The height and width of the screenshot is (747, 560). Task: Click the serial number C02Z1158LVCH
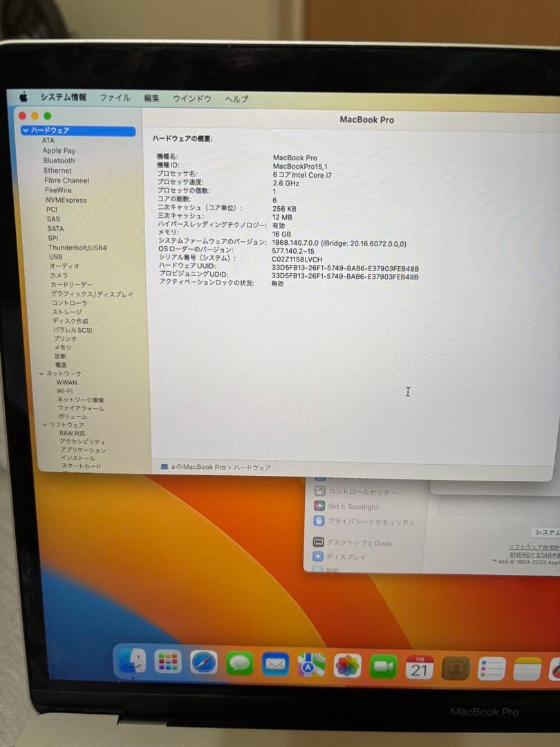[297, 259]
